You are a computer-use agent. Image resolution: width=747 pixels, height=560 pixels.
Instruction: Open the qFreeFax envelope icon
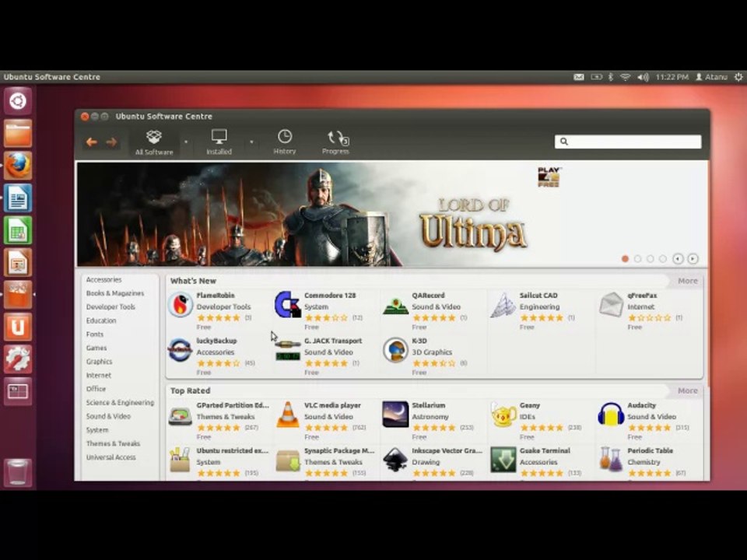click(611, 304)
